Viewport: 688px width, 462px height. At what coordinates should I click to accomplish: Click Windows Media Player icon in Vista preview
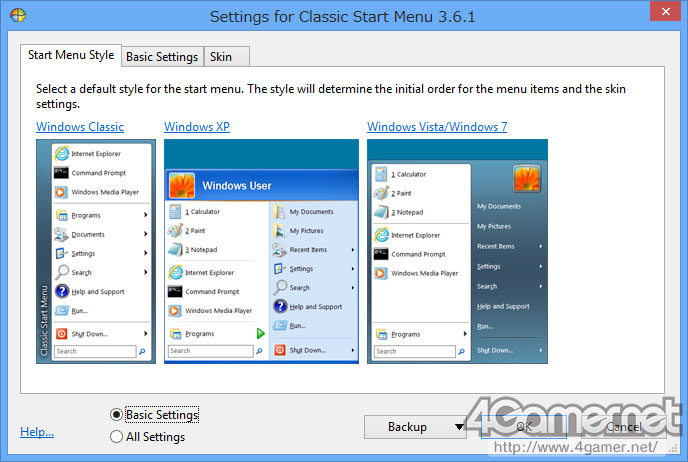point(380,273)
